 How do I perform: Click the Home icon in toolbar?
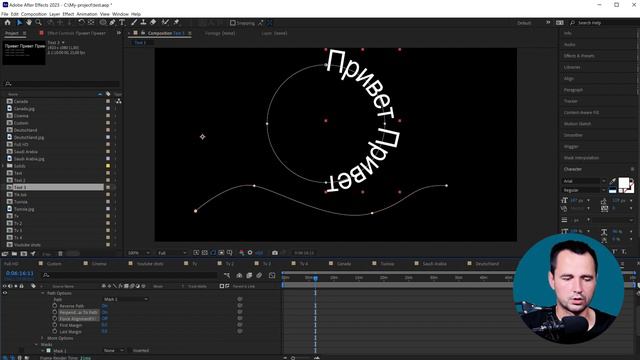(x=7, y=23)
